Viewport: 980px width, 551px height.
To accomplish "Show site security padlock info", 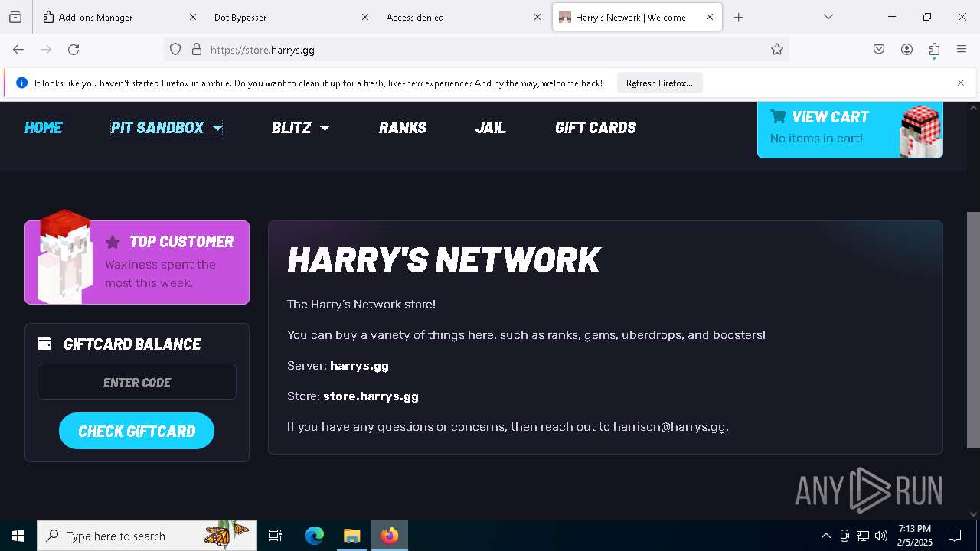I will point(197,50).
